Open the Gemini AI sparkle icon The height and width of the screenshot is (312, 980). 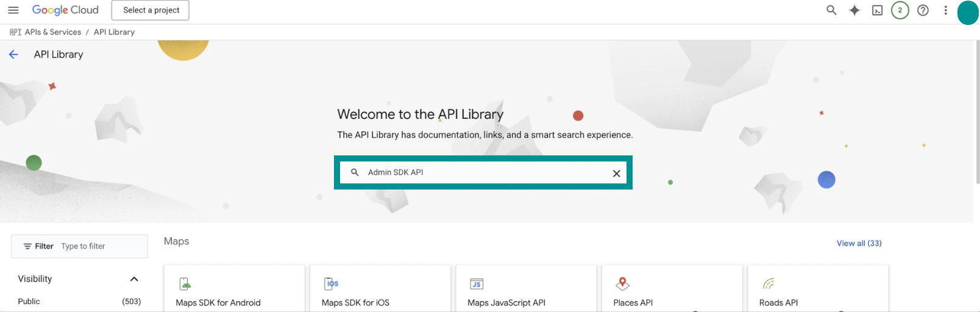[x=854, y=10]
